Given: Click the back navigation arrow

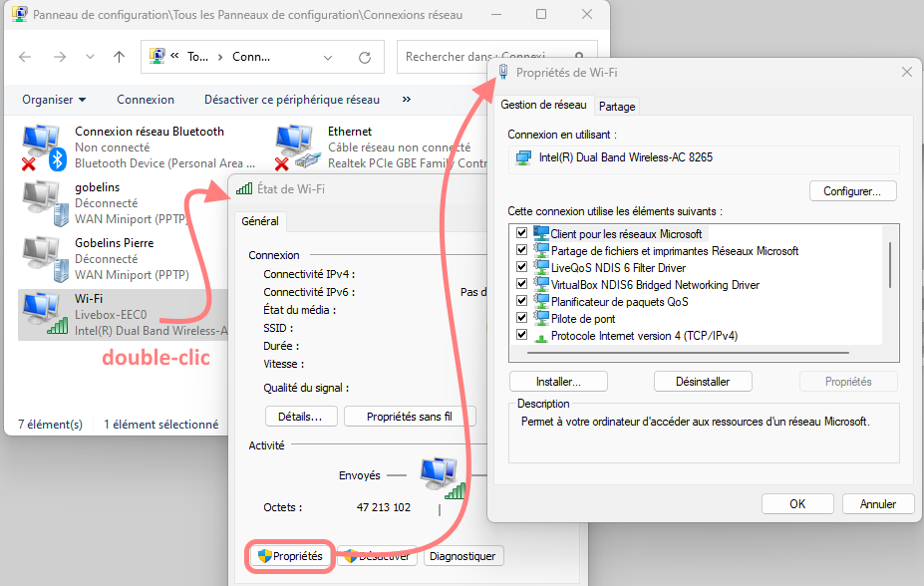Looking at the screenshot, I should pos(24,57).
